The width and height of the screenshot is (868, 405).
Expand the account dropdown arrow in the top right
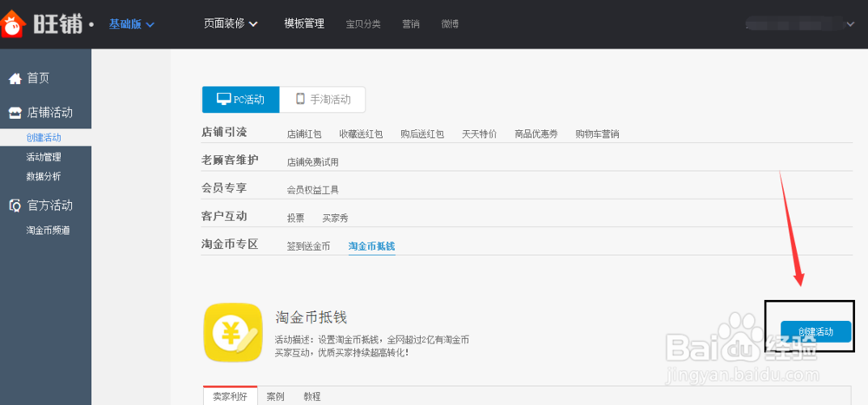coord(851,23)
